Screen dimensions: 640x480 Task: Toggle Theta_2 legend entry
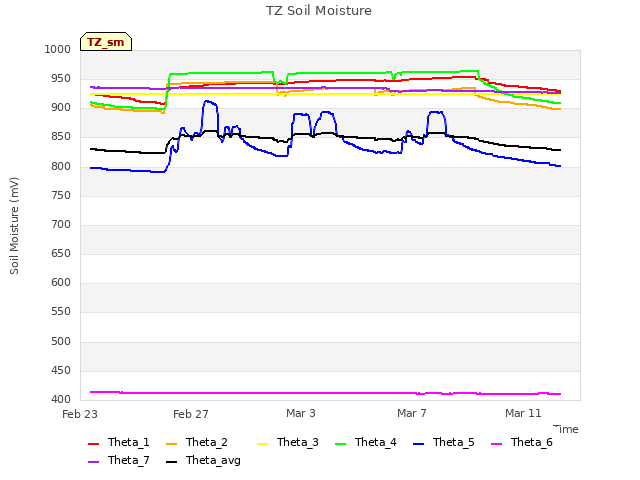coord(197,442)
